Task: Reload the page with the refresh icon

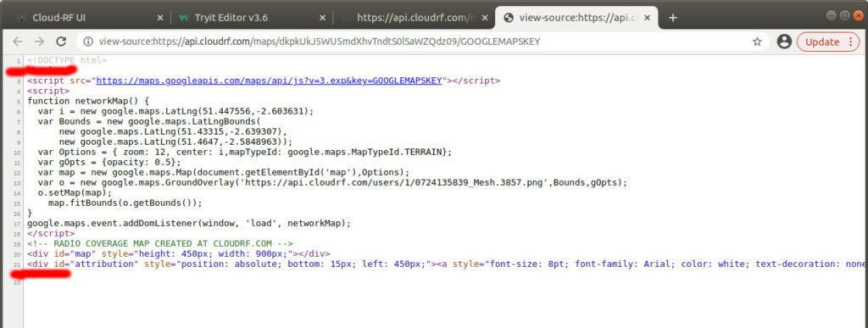Action: pos(61,42)
